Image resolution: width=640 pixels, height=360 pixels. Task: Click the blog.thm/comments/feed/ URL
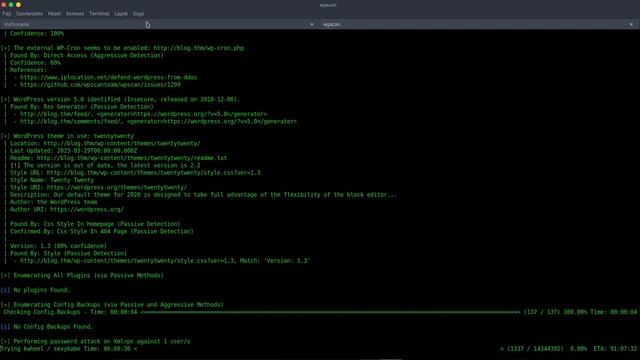pos(70,121)
